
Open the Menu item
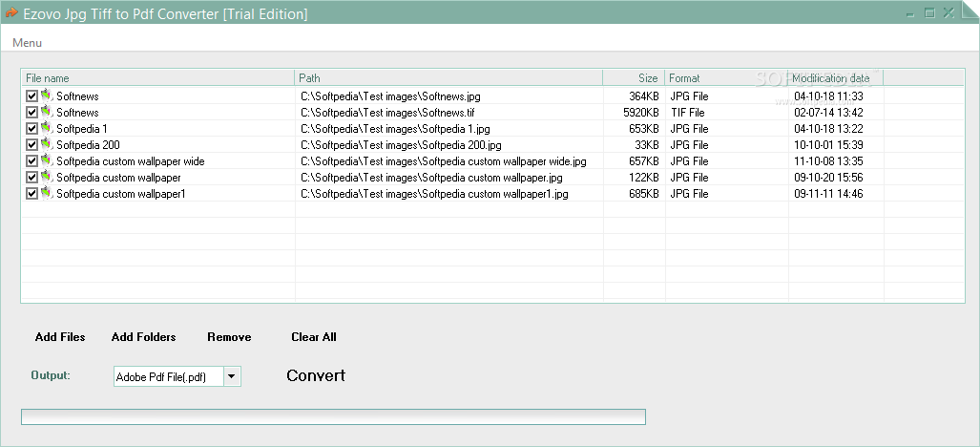coord(27,43)
